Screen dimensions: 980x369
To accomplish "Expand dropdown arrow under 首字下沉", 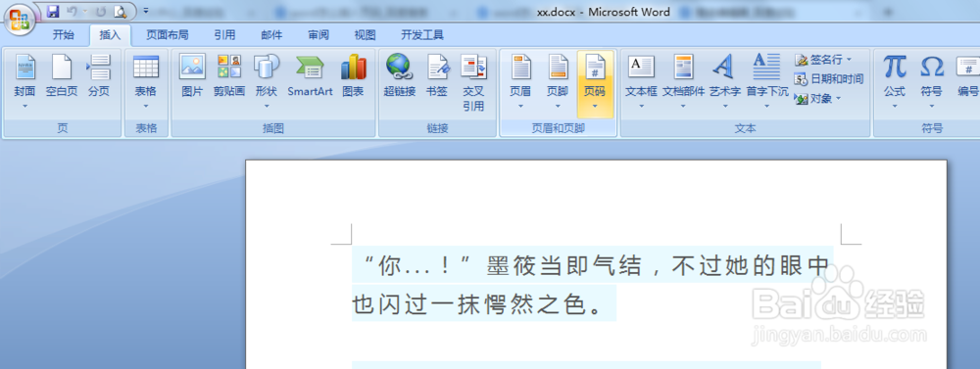I will pyautogui.click(x=767, y=106).
